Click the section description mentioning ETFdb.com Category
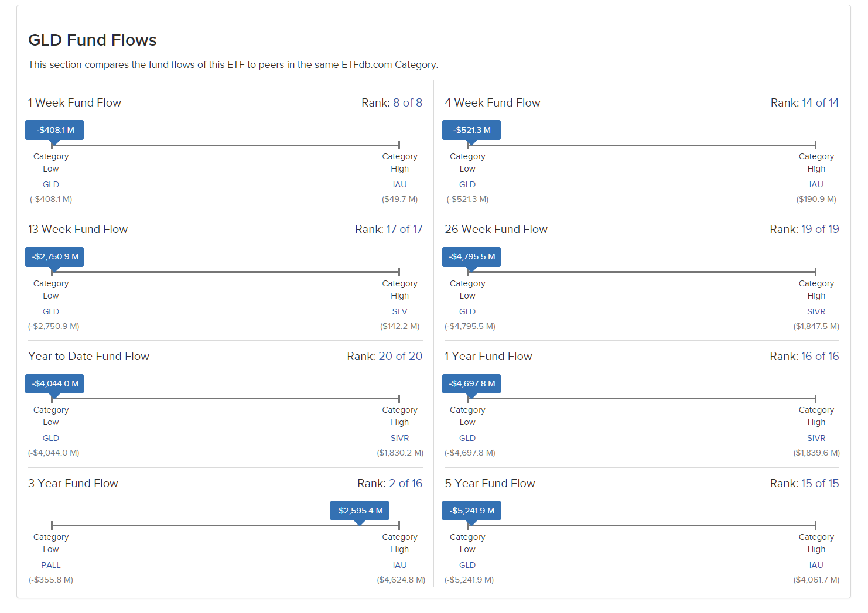 (x=233, y=65)
